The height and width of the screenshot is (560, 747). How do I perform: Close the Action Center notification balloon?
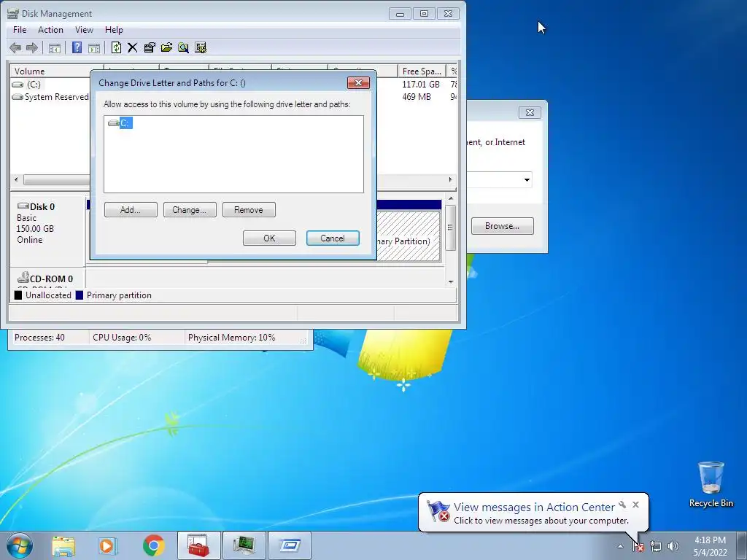(635, 505)
